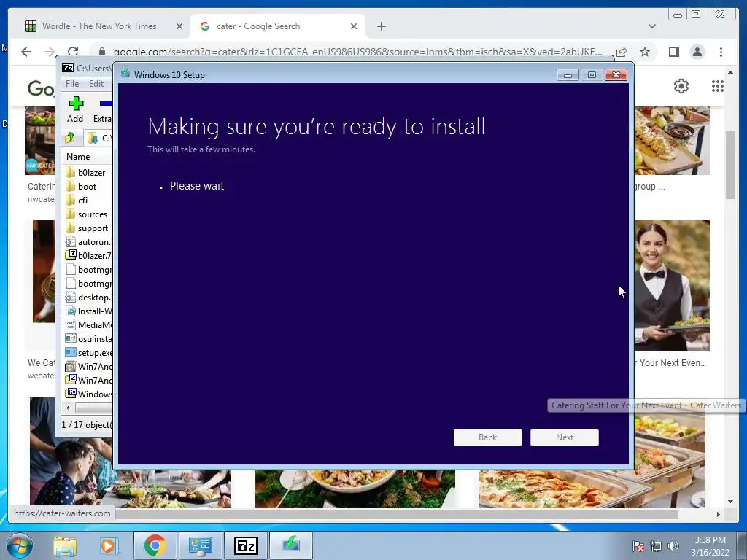Bookmark this page with the star icon
The height and width of the screenshot is (560, 747).
point(645,52)
